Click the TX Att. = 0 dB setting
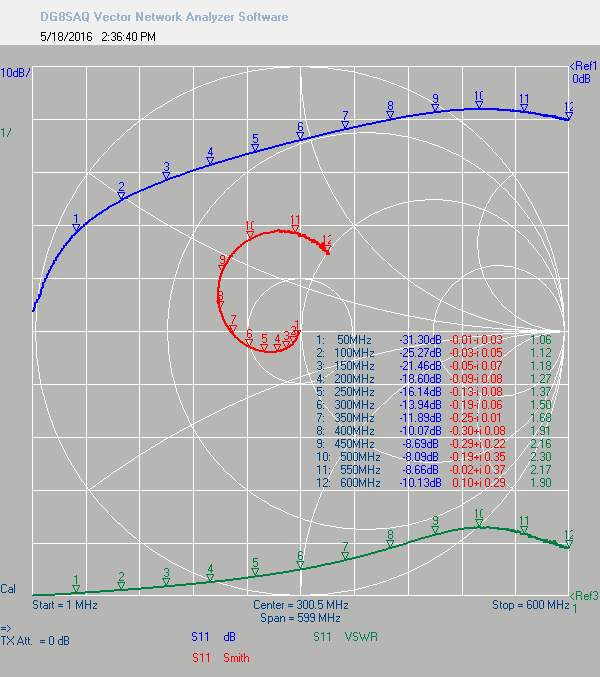600x677 pixels. click(x=35, y=641)
